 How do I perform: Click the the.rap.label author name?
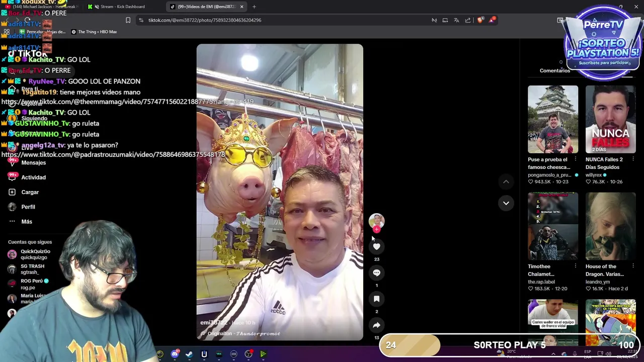(x=541, y=282)
